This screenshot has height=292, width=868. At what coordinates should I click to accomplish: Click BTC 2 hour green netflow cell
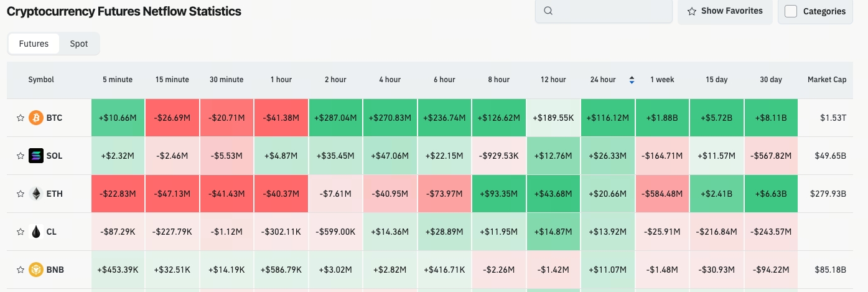tap(336, 118)
